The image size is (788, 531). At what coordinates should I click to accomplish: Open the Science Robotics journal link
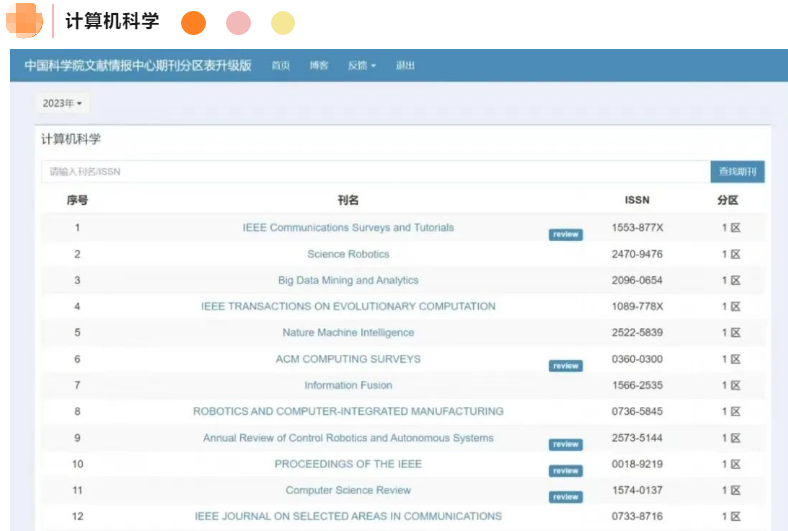pos(348,254)
